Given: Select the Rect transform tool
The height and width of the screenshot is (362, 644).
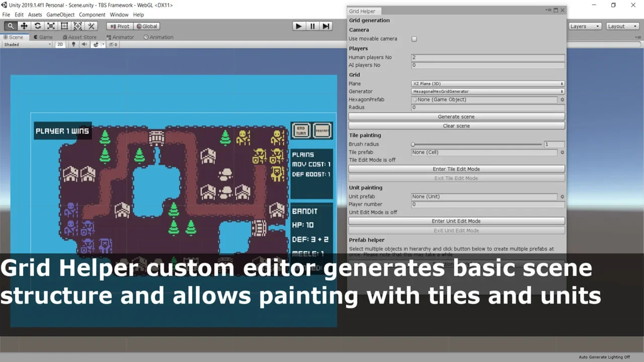Looking at the screenshot, I should [x=64, y=26].
